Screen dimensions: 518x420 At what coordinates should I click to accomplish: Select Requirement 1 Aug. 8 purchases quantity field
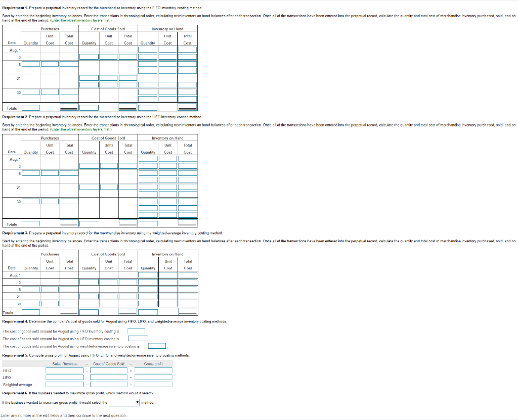pos(31,64)
